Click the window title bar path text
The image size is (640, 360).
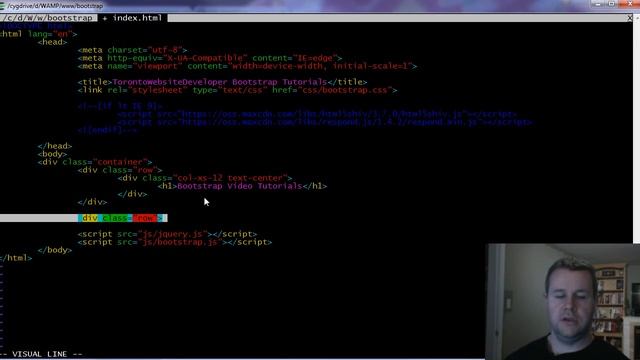click(55, 6)
